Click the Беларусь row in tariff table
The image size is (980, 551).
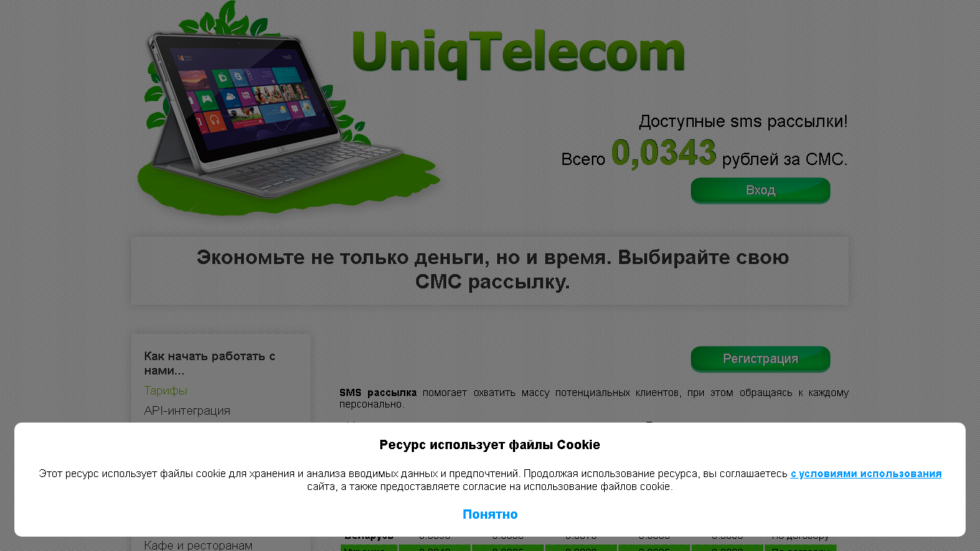588,537
